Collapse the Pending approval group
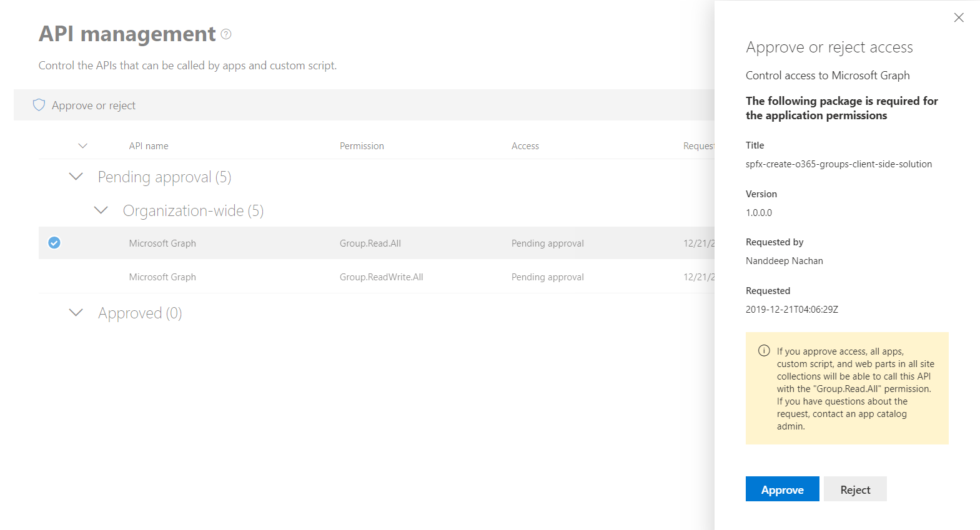The width and height of the screenshot is (980, 530). 76,177
